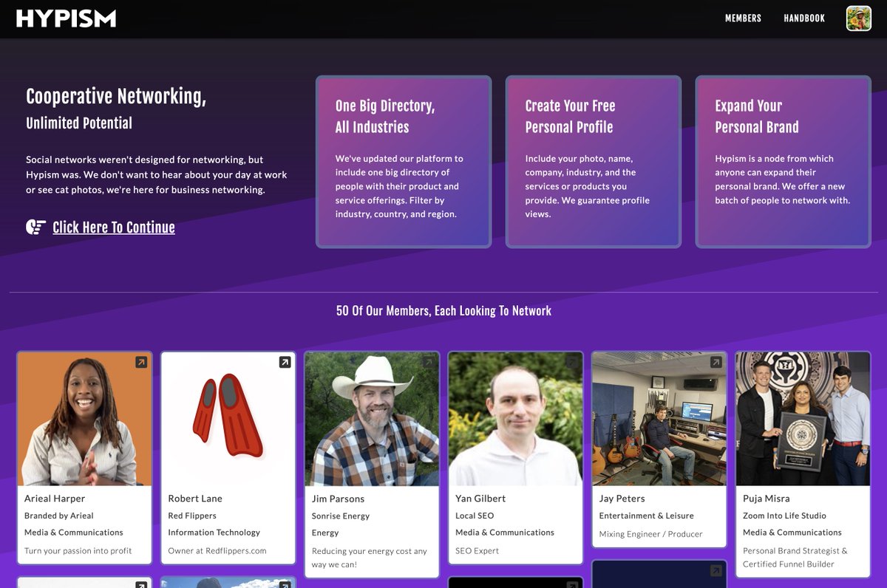Click the pointing hand icon beside Click Here To Continue
The width and height of the screenshot is (887, 588).
click(x=35, y=228)
